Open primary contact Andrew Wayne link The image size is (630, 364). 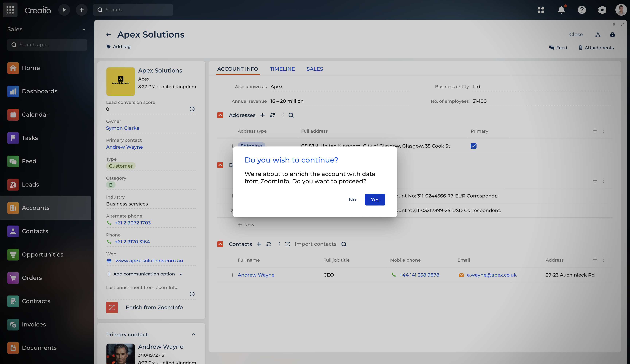(124, 147)
